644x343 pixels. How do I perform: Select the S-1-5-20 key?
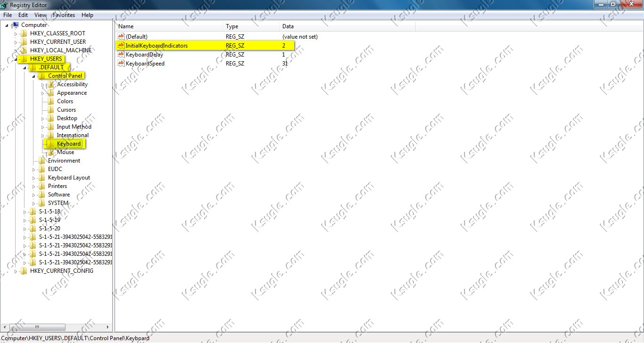click(x=50, y=229)
